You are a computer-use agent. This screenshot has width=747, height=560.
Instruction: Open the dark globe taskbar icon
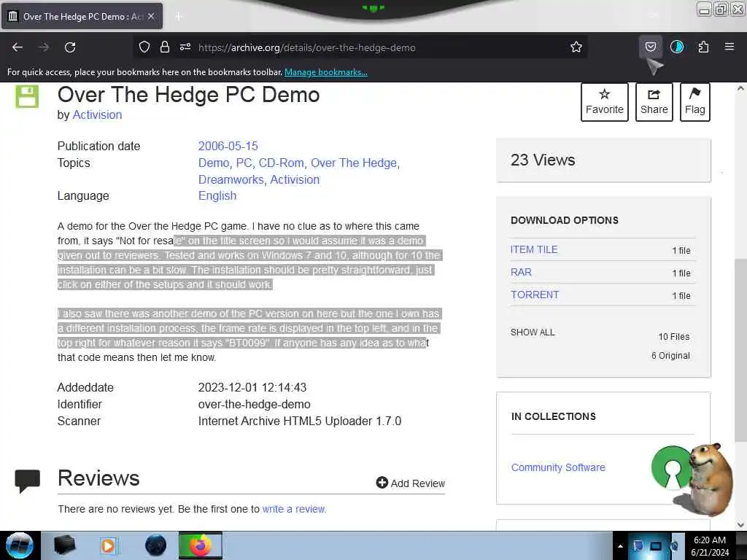(156, 545)
